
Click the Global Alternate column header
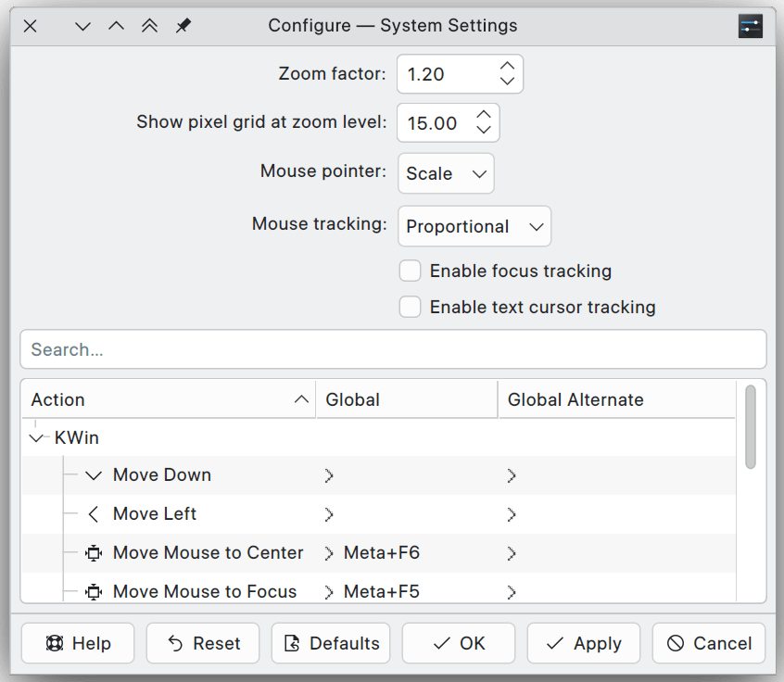(x=617, y=399)
